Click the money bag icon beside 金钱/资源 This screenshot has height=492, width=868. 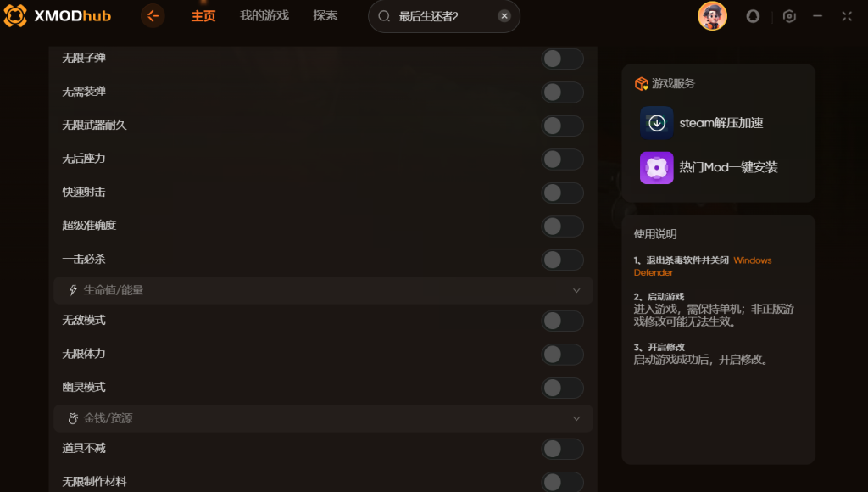coord(73,418)
